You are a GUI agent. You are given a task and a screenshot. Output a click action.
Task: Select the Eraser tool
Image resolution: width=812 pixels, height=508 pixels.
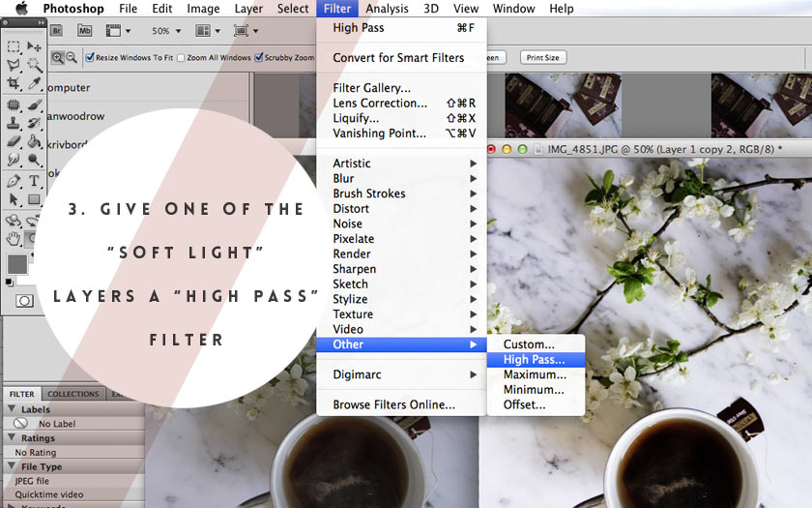coord(14,141)
